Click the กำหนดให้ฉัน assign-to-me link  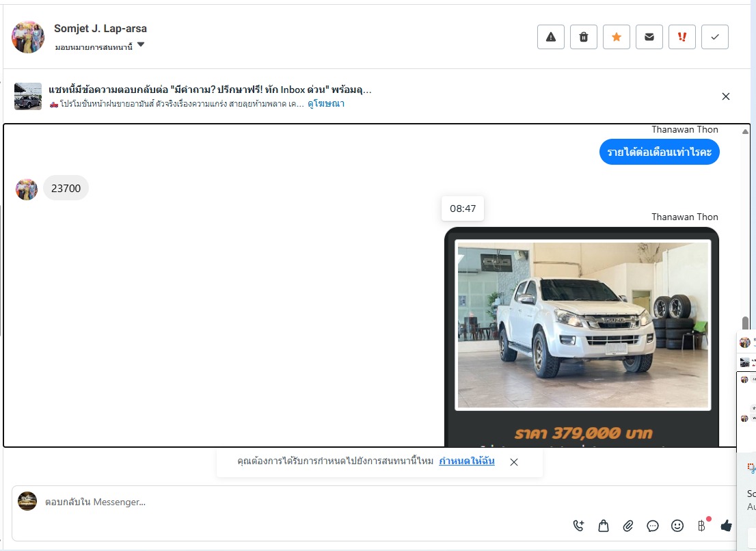tap(467, 461)
